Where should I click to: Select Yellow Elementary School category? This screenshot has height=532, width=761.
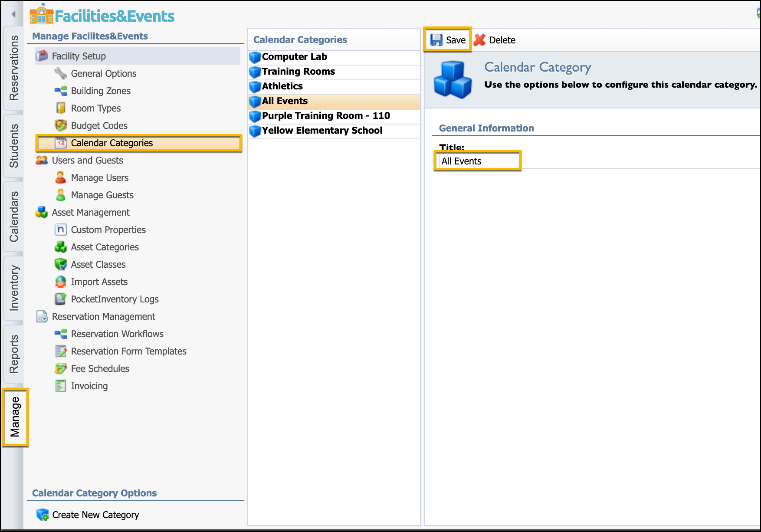(x=334, y=131)
